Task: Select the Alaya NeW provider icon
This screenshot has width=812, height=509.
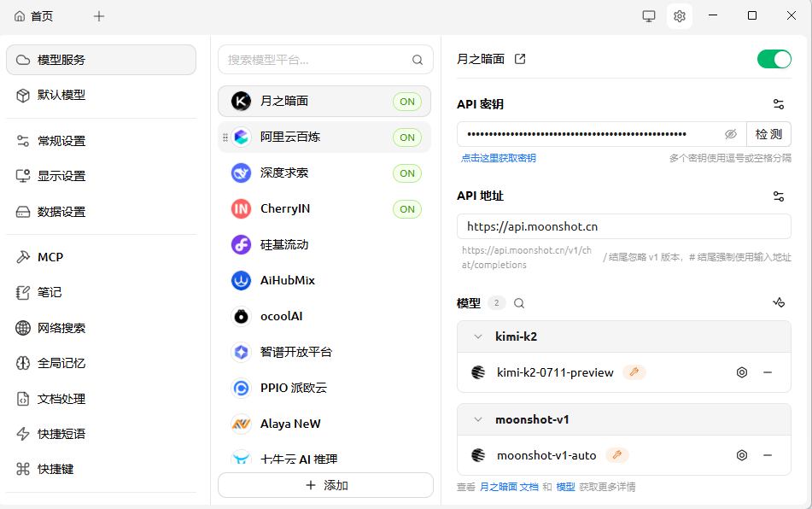Action: (241, 424)
